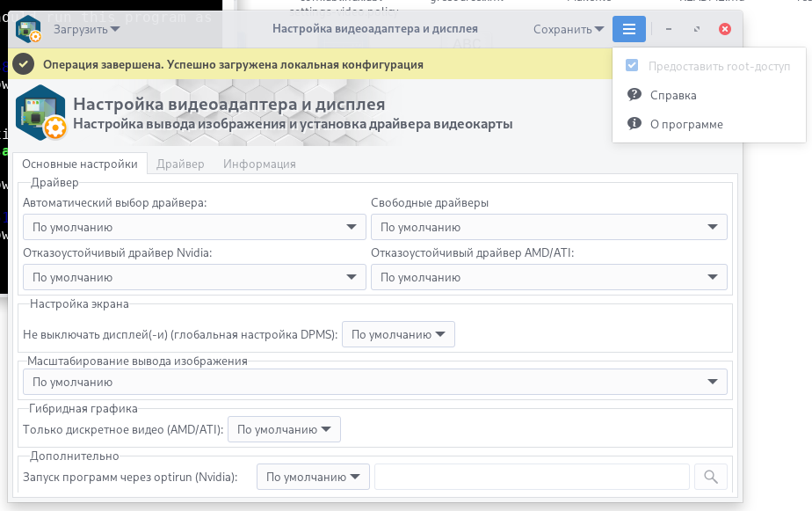Screen dimensions: 812x511
Task: Click the Загрузить button
Action: (86, 30)
